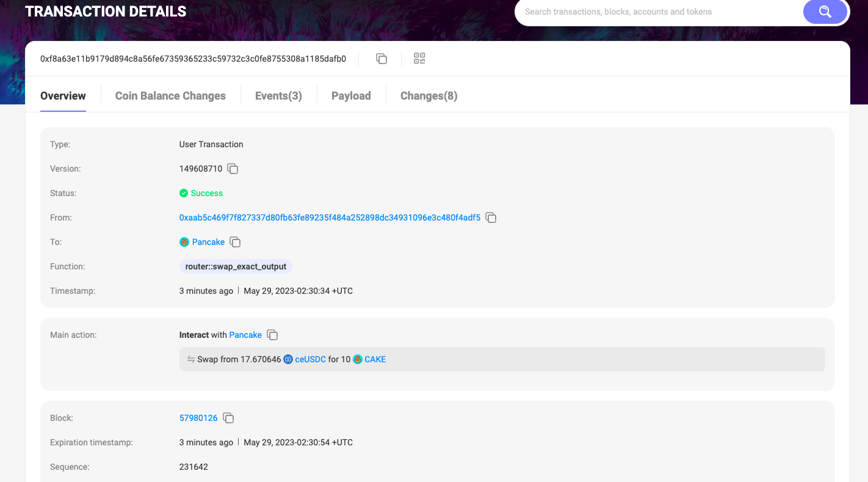Viewport: 868px width, 482px height.
Task: Open the Events(3) tab
Action: click(x=278, y=96)
